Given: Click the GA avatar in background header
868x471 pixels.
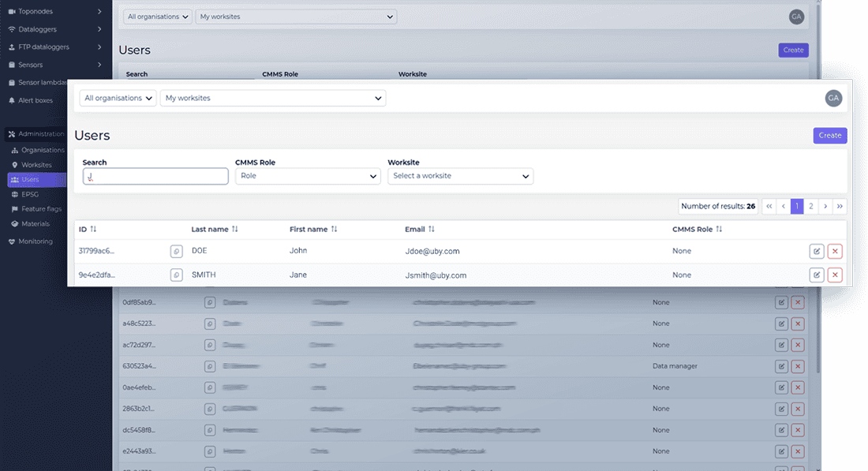Looking at the screenshot, I should [x=796, y=17].
